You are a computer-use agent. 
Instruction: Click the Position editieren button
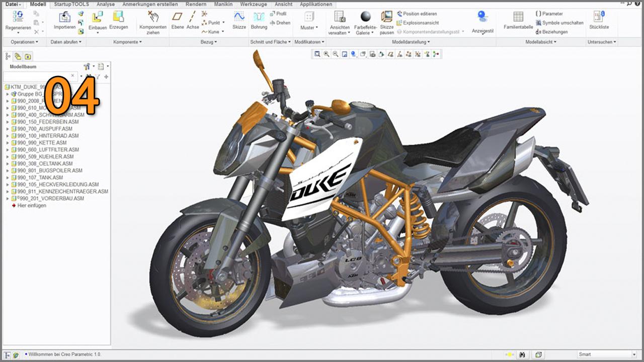tap(417, 14)
